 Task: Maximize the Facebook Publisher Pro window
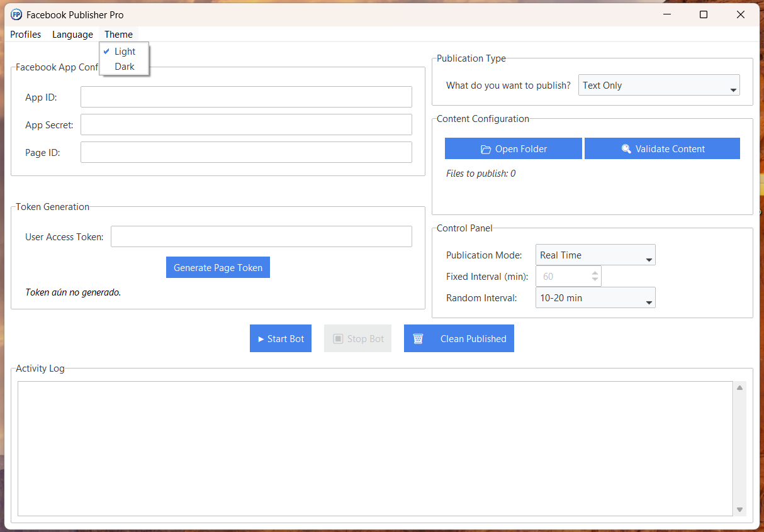coord(704,14)
